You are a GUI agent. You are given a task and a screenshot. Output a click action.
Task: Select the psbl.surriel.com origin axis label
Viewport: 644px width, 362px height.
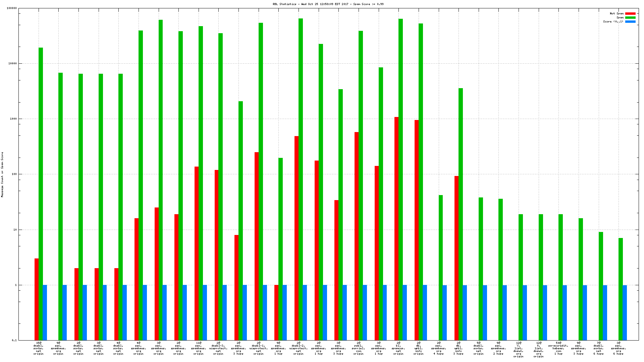tap(358, 348)
